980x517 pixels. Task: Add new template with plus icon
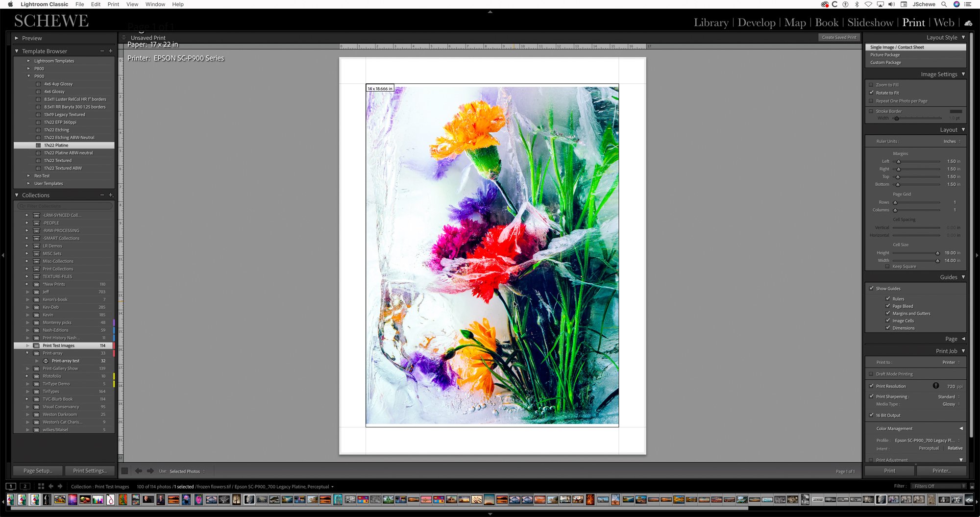111,51
